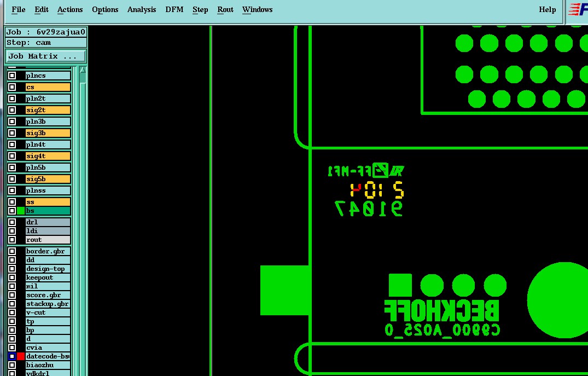Click the mirrored BECKHOFF text on the canvas
Screen dimensions: 588x376
pos(442,311)
